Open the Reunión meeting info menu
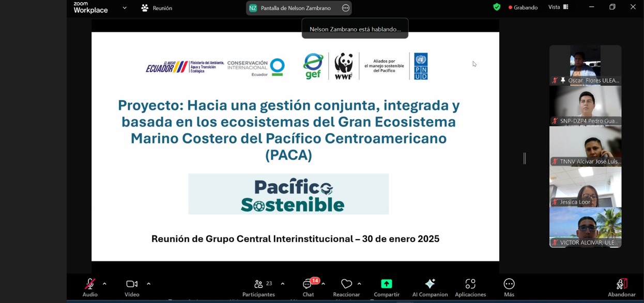This screenshot has height=303, width=644. tap(157, 8)
